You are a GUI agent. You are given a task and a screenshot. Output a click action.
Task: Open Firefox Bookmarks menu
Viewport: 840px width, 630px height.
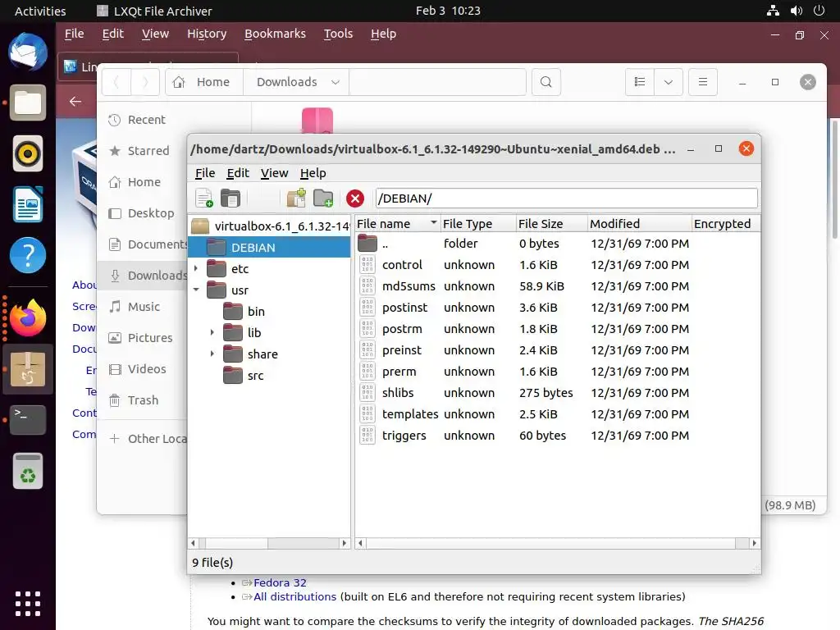click(275, 34)
